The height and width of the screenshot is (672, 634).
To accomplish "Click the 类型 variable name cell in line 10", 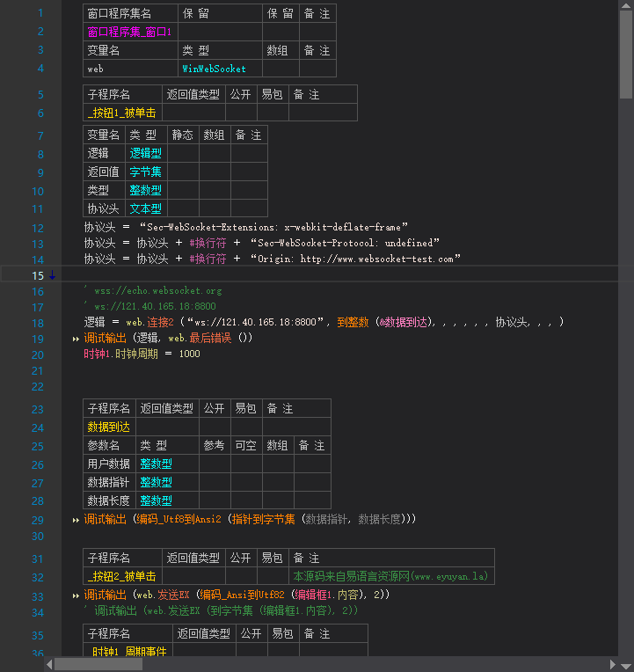I will click(x=104, y=190).
